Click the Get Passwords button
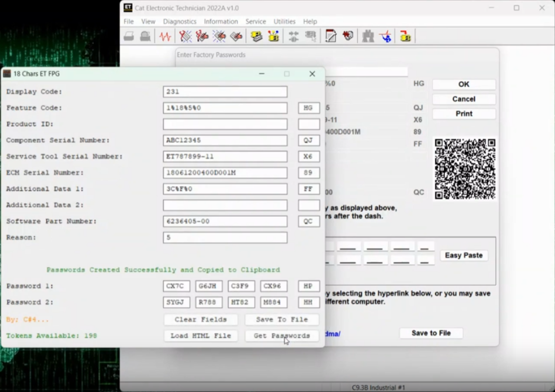Image resolution: width=555 pixels, height=392 pixels. tap(282, 336)
